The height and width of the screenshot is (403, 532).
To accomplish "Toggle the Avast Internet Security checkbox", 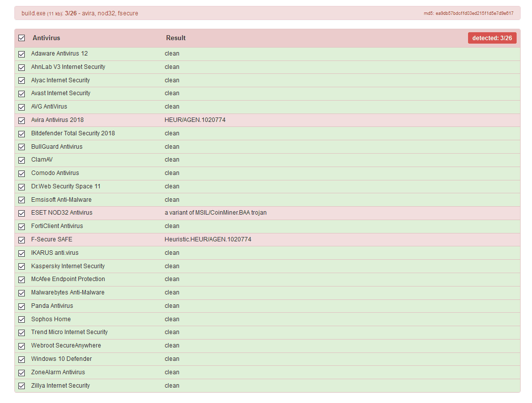I will pos(22,94).
